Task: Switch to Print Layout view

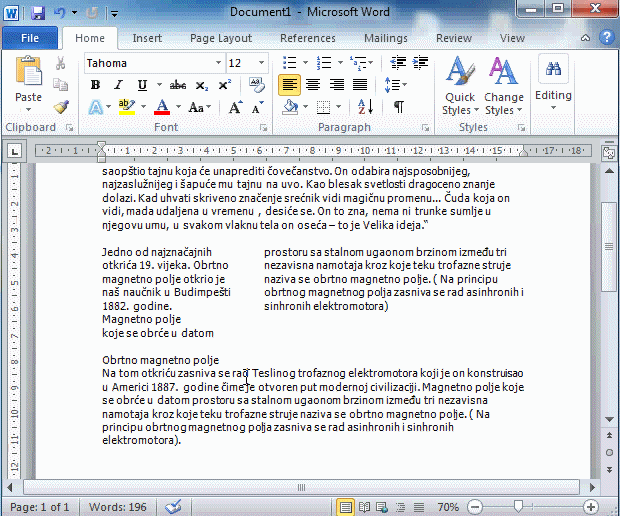Action: point(346,507)
